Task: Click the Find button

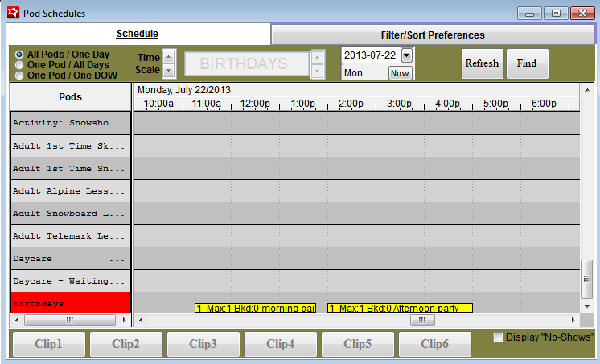Action: tap(527, 63)
